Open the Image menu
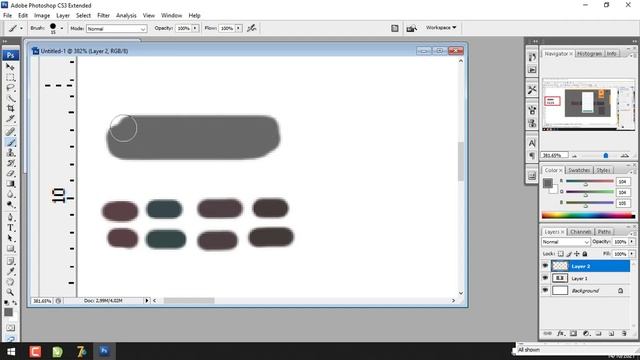Image resolution: width=640 pixels, height=360 pixels. pyautogui.click(x=42, y=15)
